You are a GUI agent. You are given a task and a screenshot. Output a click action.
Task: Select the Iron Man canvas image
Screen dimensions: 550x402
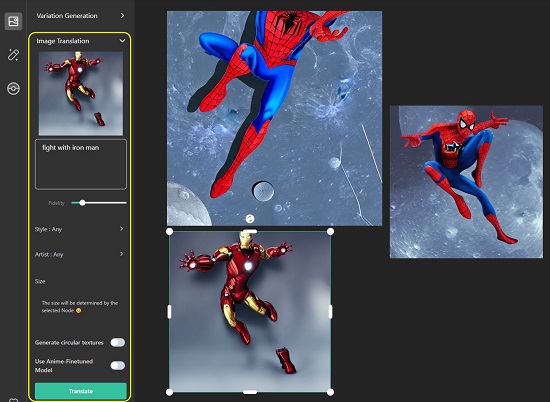point(250,311)
